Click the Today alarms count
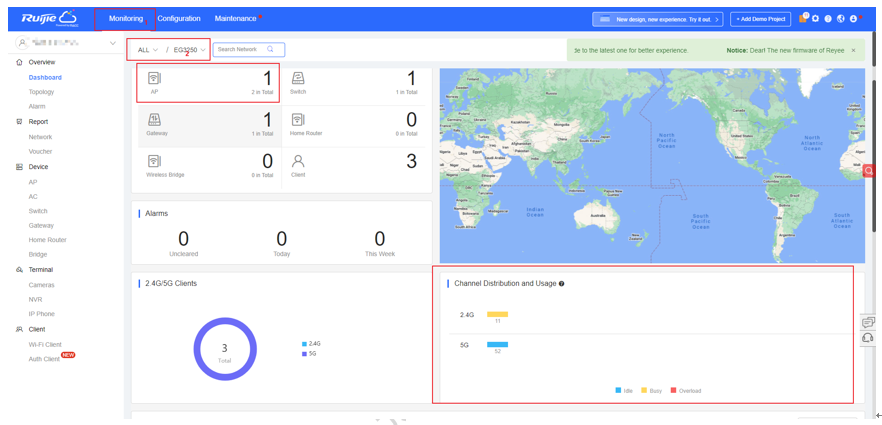The image size is (882, 425). [282, 239]
